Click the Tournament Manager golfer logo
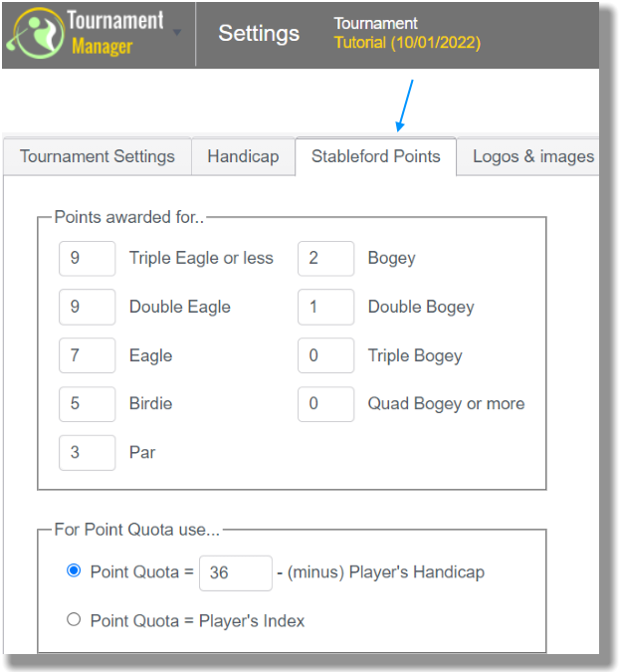Screen dimensions: 620x672 [36, 34]
